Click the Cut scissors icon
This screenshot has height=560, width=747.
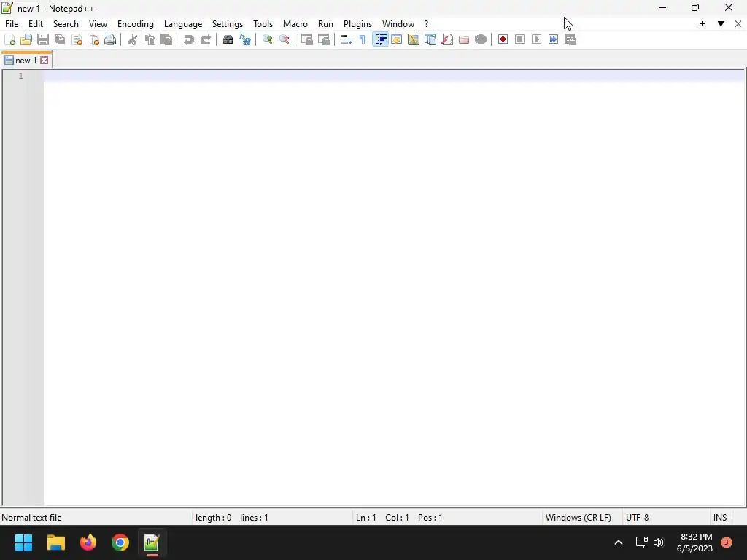point(133,39)
